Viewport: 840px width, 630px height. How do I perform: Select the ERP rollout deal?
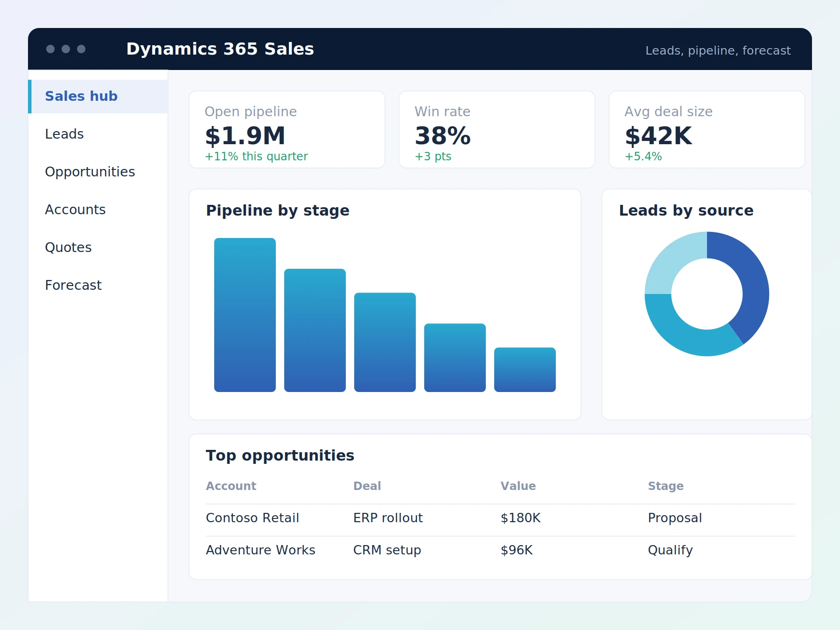point(388,518)
